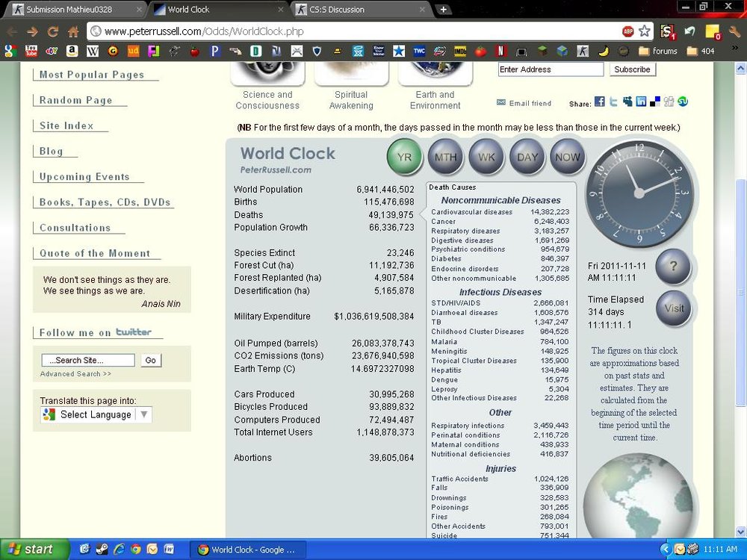Open Most Popular Pages link
Image resolution: width=747 pixels, height=560 pixels.
coord(91,75)
